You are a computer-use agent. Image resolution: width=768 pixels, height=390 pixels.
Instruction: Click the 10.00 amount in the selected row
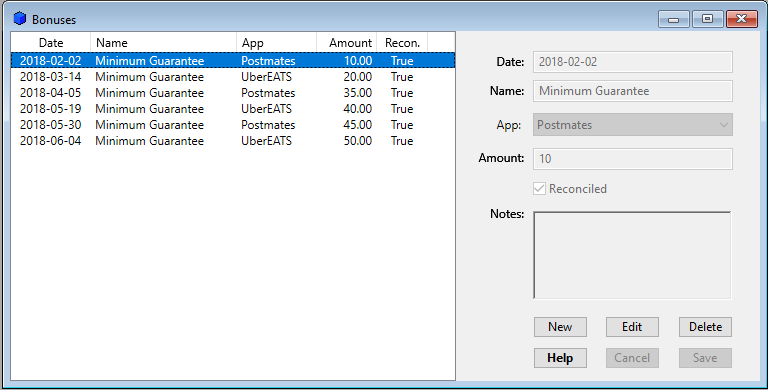coord(358,61)
